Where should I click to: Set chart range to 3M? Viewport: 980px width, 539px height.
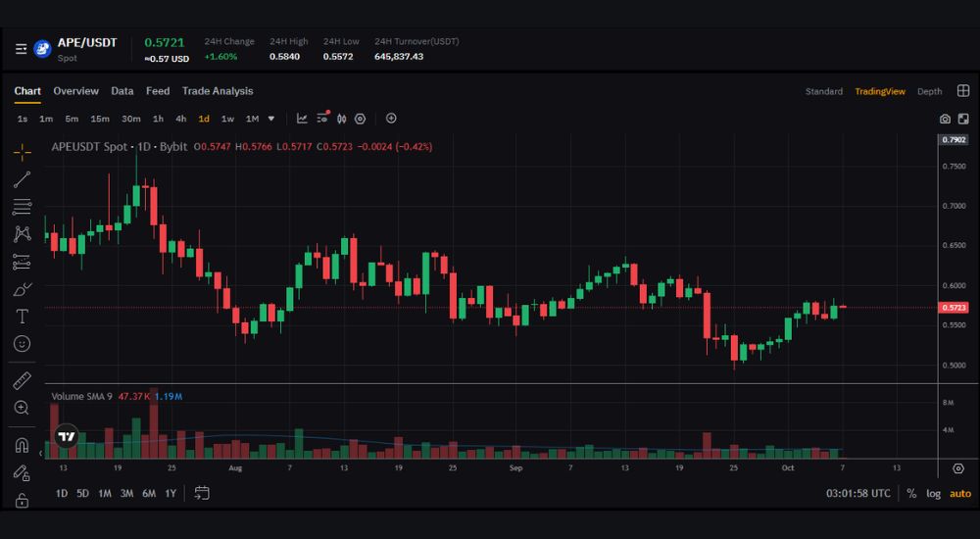point(126,493)
